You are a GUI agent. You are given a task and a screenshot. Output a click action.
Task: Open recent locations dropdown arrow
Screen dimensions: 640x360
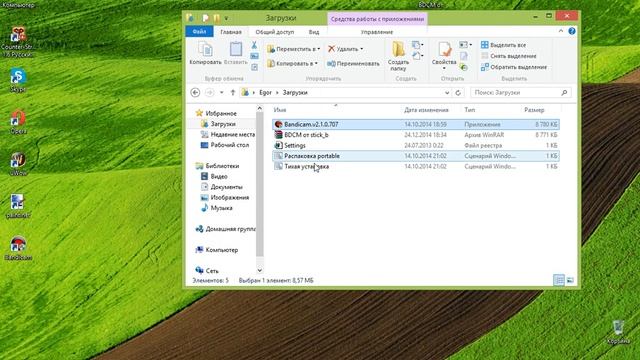pos(221,93)
